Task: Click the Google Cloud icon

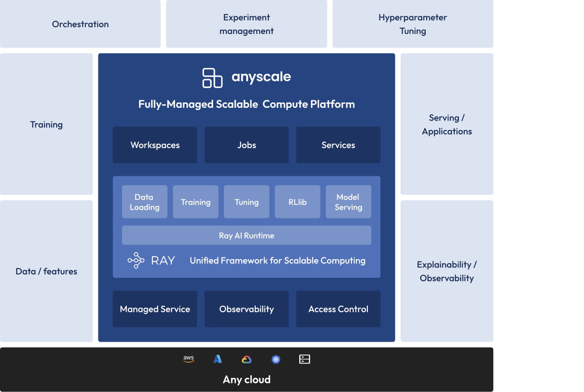Action: coord(247,359)
